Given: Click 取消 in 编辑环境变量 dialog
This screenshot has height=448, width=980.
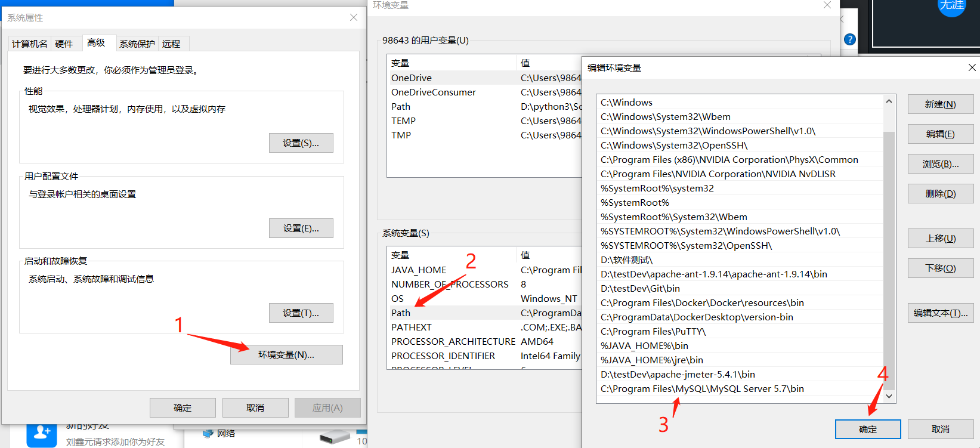Looking at the screenshot, I should click(941, 430).
